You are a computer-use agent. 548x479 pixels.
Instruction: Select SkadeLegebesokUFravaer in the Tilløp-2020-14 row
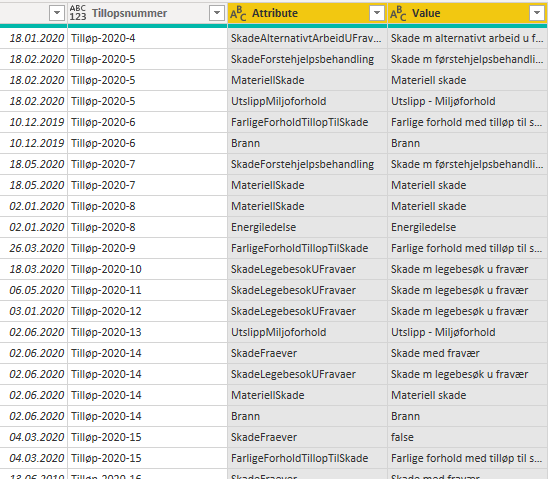click(307, 375)
